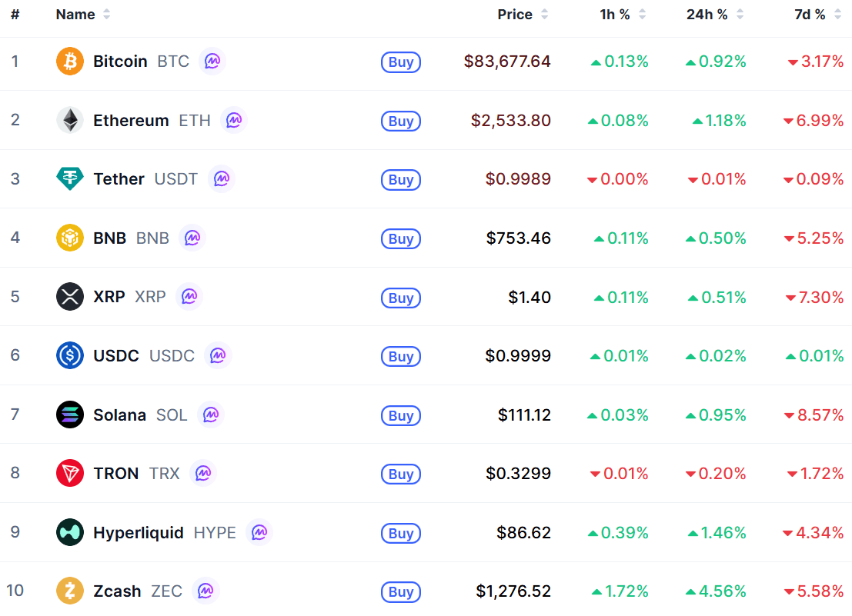Image resolution: width=852 pixels, height=616 pixels.
Task: Open the Ethereum diamond logo icon
Action: click(x=70, y=120)
